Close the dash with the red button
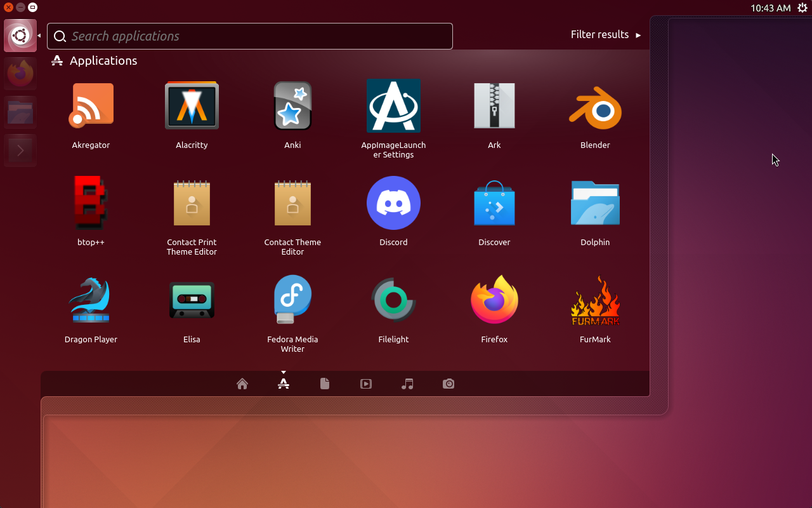 [x=8, y=8]
